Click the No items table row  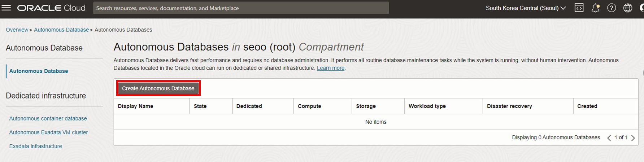[376, 122]
